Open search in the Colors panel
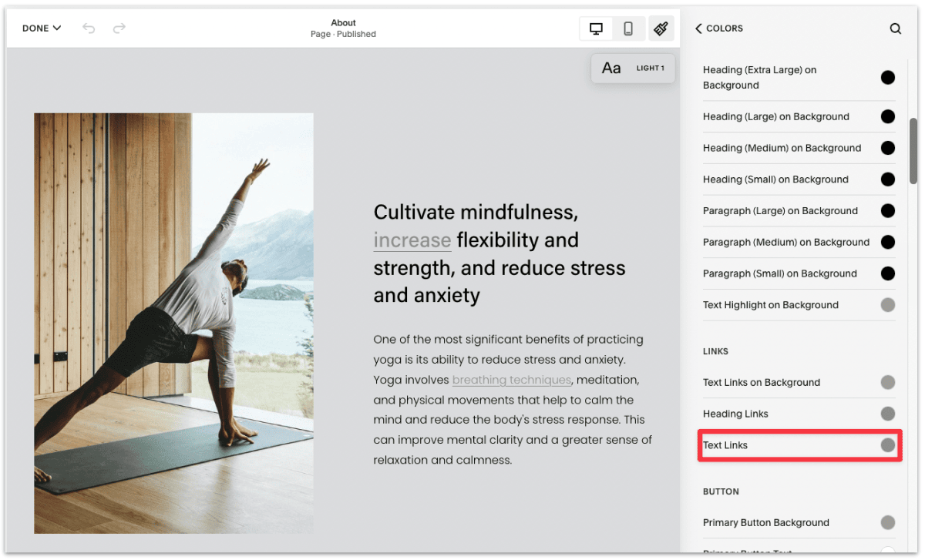The height and width of the screenshot is (560, 925). (x=895, y=28)
